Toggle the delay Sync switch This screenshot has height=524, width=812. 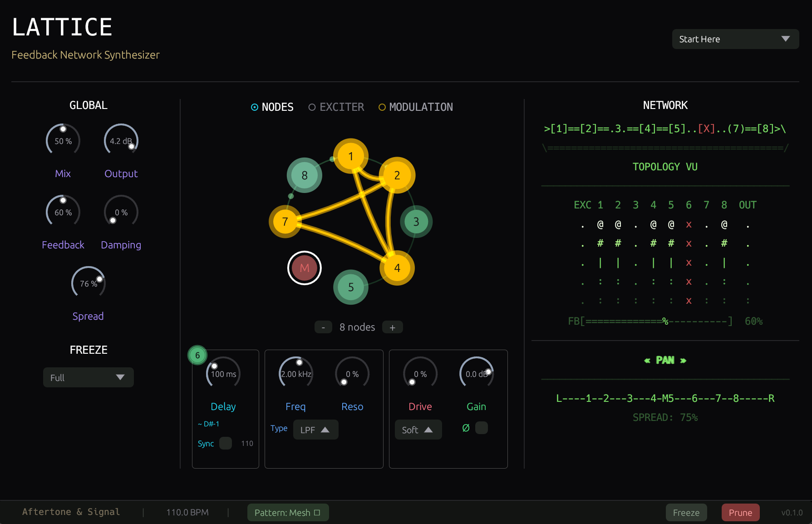pyautogui.click(x=226, y=443)
